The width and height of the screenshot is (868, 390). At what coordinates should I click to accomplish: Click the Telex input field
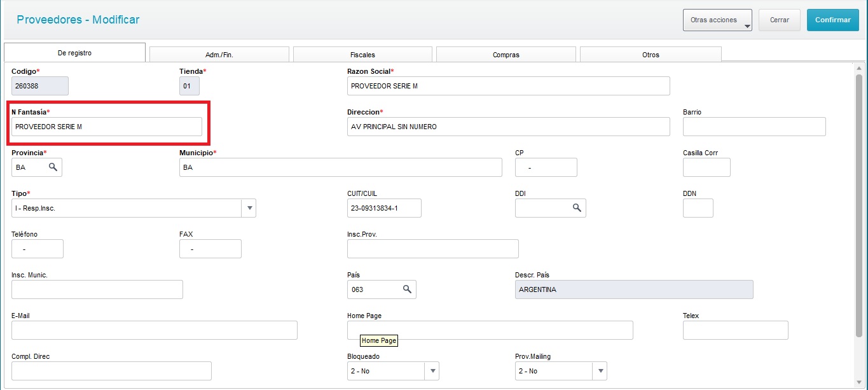click(x=736, y=330)
